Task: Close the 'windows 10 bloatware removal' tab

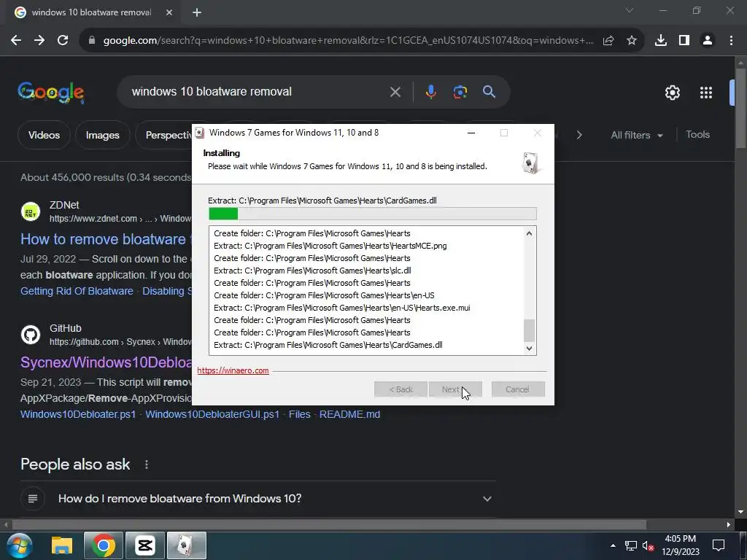Action: [169, 13]
